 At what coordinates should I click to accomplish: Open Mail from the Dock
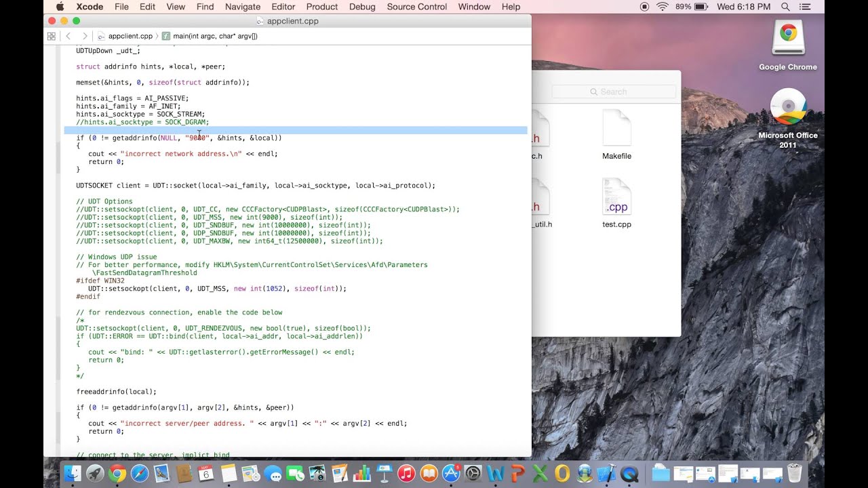tap(162, 473)
